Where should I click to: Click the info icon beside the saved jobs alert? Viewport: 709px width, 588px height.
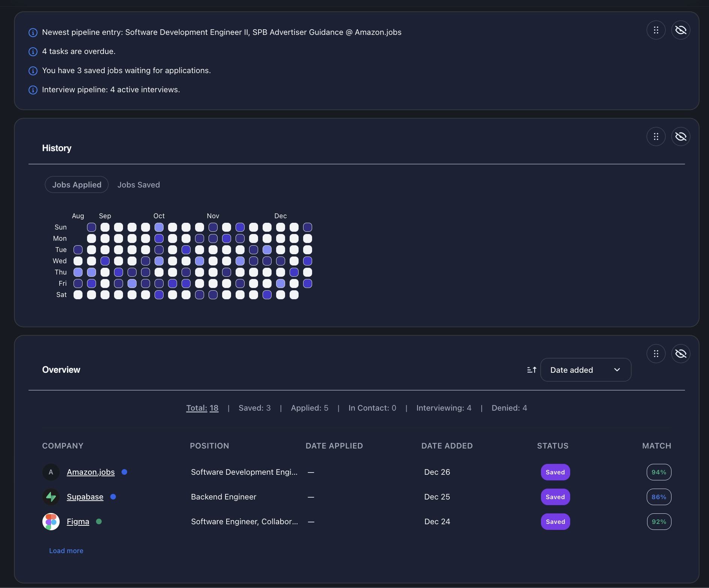click(33, 71)
